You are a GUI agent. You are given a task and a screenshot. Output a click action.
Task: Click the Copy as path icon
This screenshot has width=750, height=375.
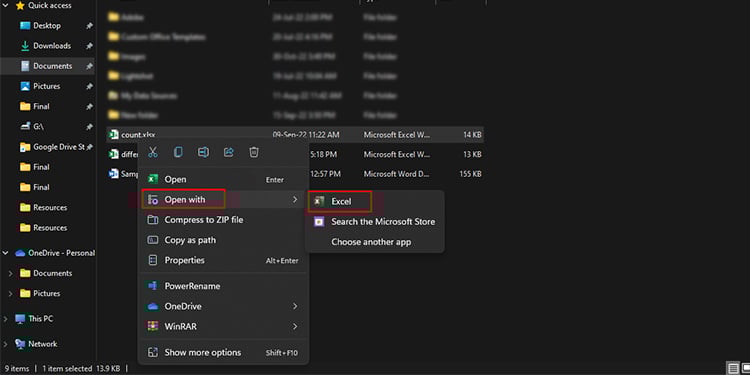[x=153, y=240]
